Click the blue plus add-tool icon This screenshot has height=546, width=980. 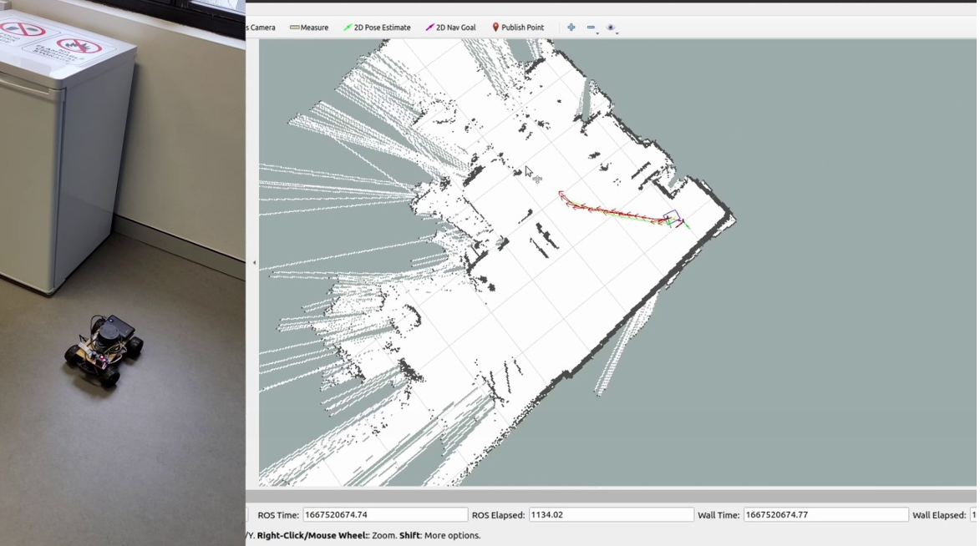click(x=571, y=28)
